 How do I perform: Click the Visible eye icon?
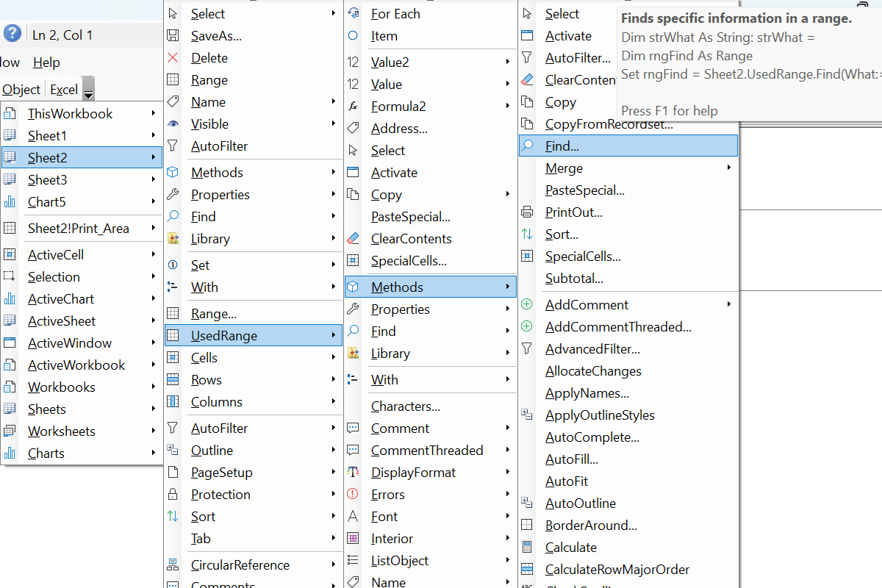coord(173,123)
